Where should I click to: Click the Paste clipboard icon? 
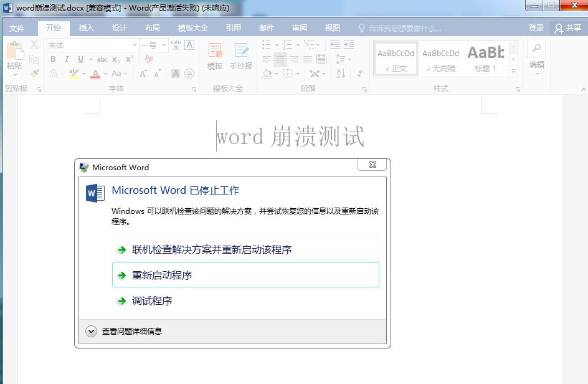tap(14, 50)
